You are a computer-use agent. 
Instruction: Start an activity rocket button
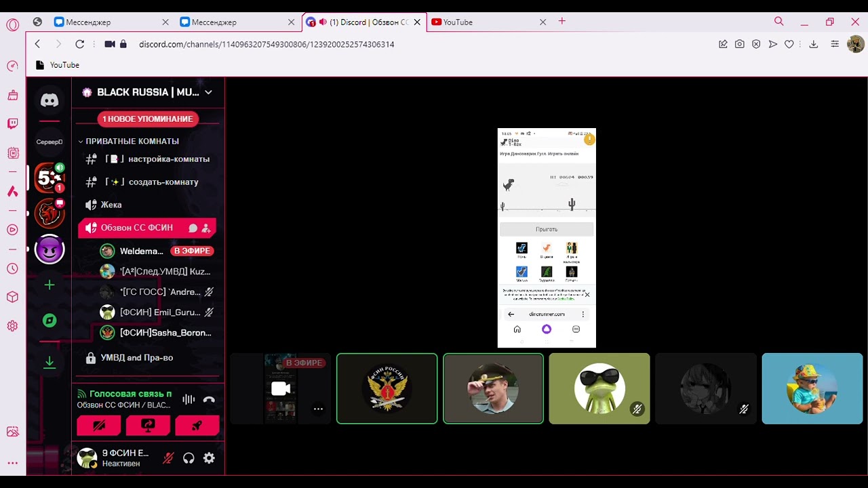pos(197,425)
